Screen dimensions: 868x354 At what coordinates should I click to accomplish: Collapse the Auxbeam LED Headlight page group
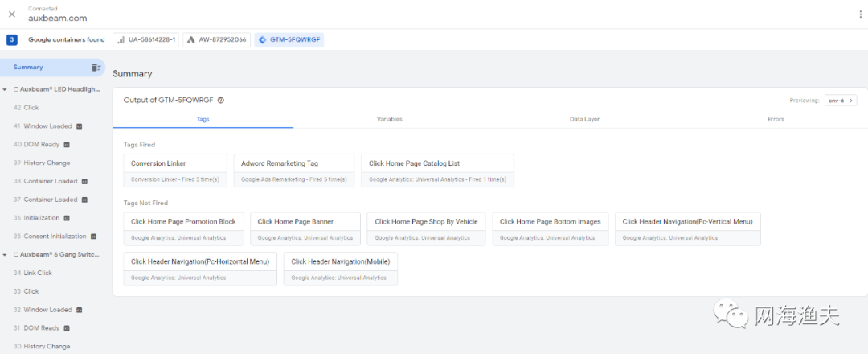[x=5, y=89]
